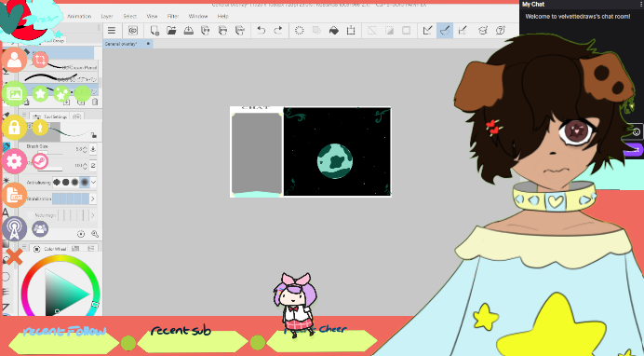Click the pink crop overlay button

pyautogui.click(x=40, y=60)
